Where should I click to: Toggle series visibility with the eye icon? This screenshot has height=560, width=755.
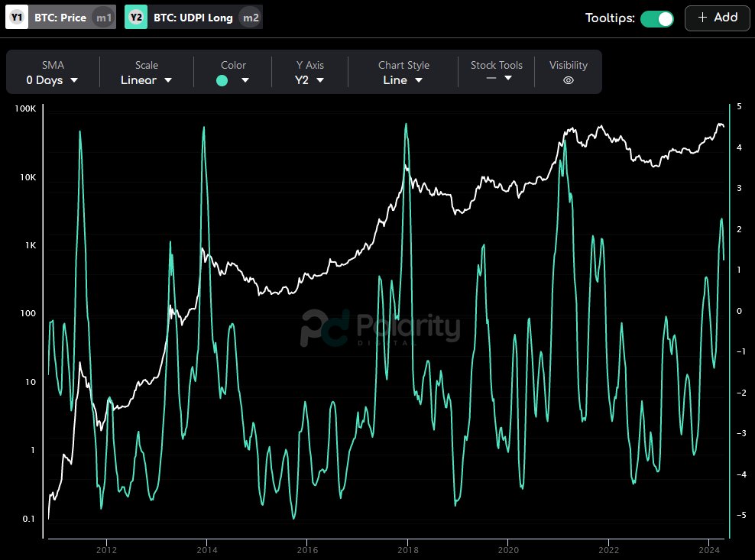(568, 79)
